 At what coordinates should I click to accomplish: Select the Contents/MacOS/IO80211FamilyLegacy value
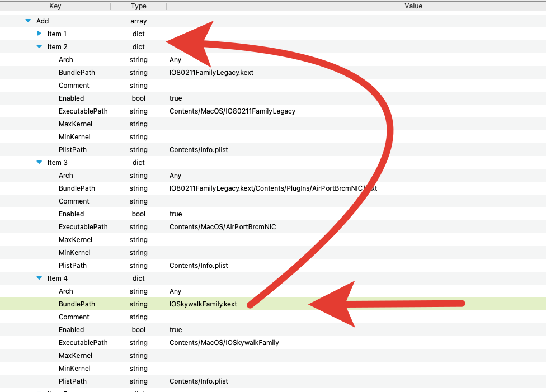coord(232,111)
